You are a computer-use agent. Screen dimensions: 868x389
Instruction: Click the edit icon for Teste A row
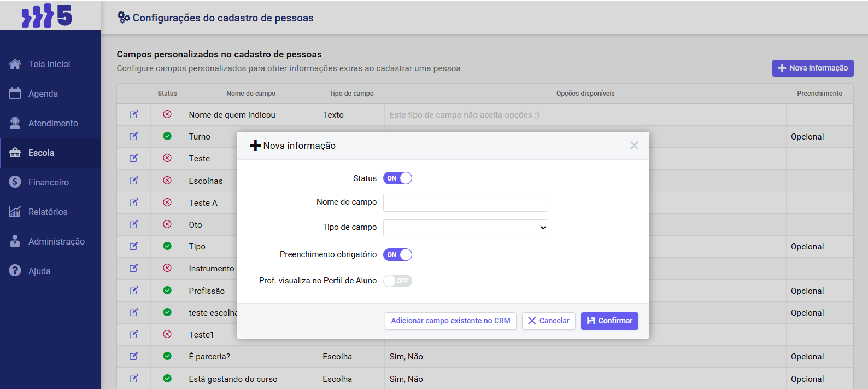(x=133, y=202)
